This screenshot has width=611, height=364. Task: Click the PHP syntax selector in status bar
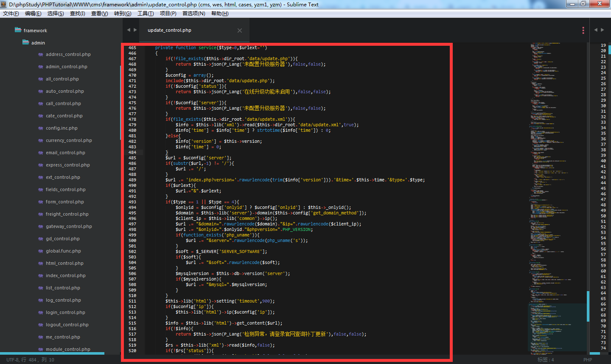coord(588,360)
